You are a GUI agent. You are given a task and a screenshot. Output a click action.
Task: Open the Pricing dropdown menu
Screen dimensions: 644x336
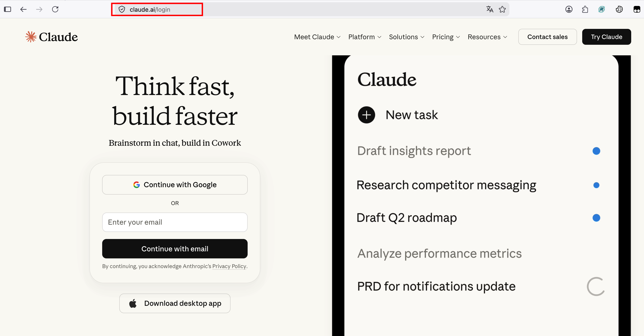[x=446, y=37]
